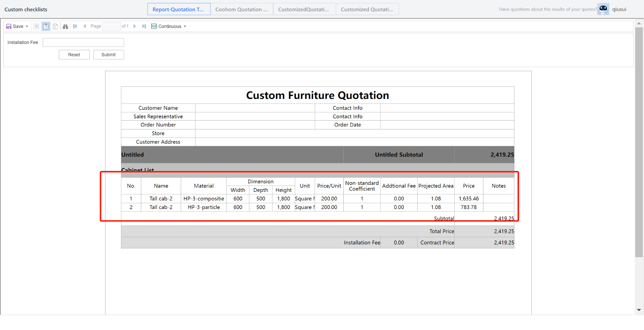The height and width of the screenshot is (330, 644).
Task: Go to the previous page arrow
Action: click(85, 27)
